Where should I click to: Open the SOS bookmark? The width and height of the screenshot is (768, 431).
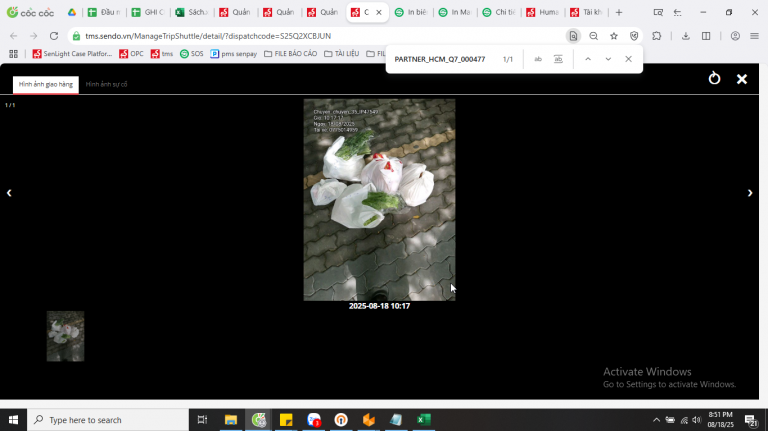click(192, 54)
